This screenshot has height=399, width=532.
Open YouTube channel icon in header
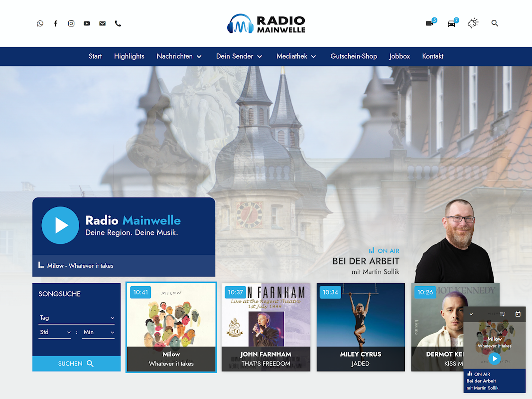tap(87, 23)
